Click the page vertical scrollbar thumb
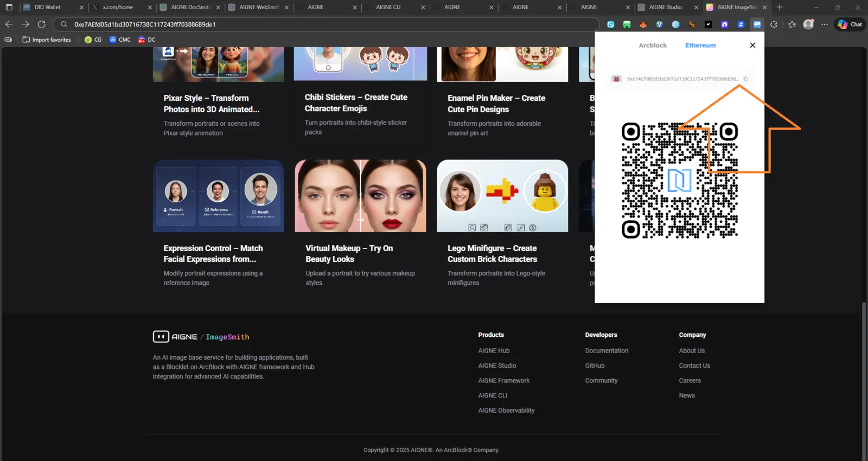Screen dimensions: 868x461 (x=864, y=381)
